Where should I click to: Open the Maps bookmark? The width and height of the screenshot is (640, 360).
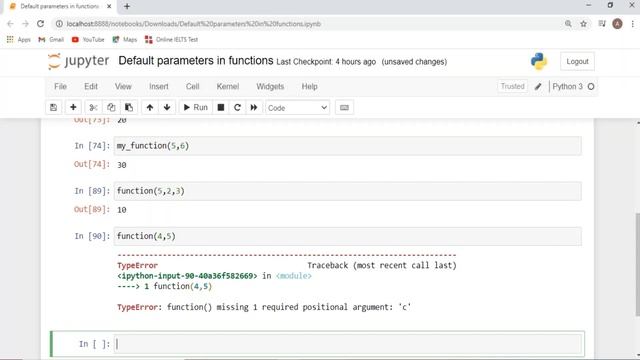coord(124,40)
